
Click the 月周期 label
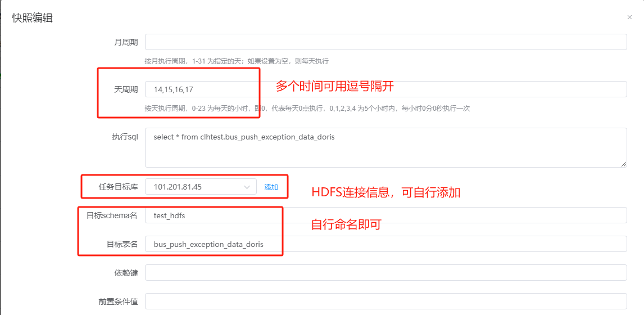tap(126, 42)
